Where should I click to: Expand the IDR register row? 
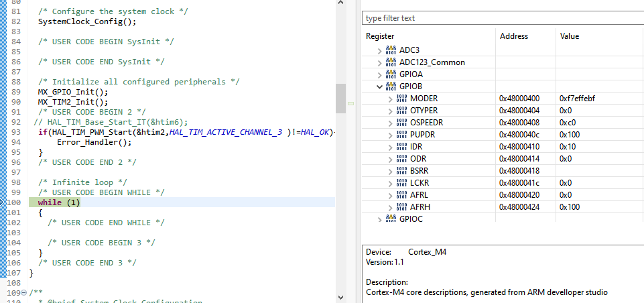tap(390, 147)
